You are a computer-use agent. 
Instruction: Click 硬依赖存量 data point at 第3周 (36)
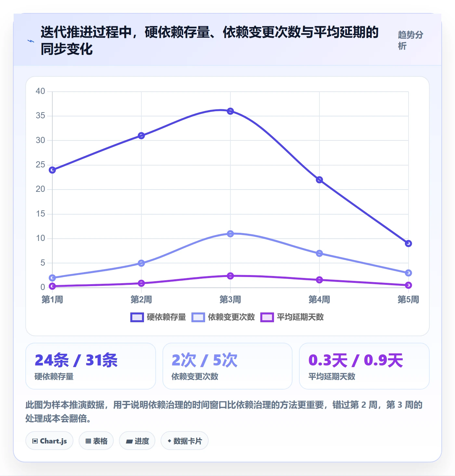pyautogui.click(x=230, y=111)
